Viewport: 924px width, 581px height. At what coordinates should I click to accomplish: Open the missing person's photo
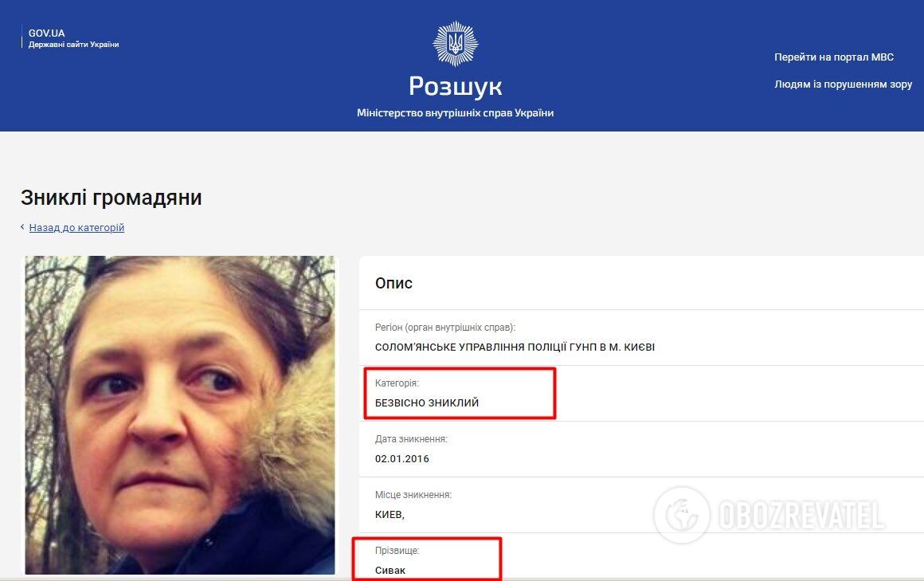coord(180,414)
